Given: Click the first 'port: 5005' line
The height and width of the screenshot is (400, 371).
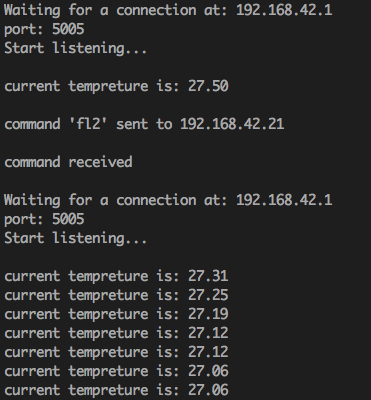Looking at the screenshot, I should point(44,29).
